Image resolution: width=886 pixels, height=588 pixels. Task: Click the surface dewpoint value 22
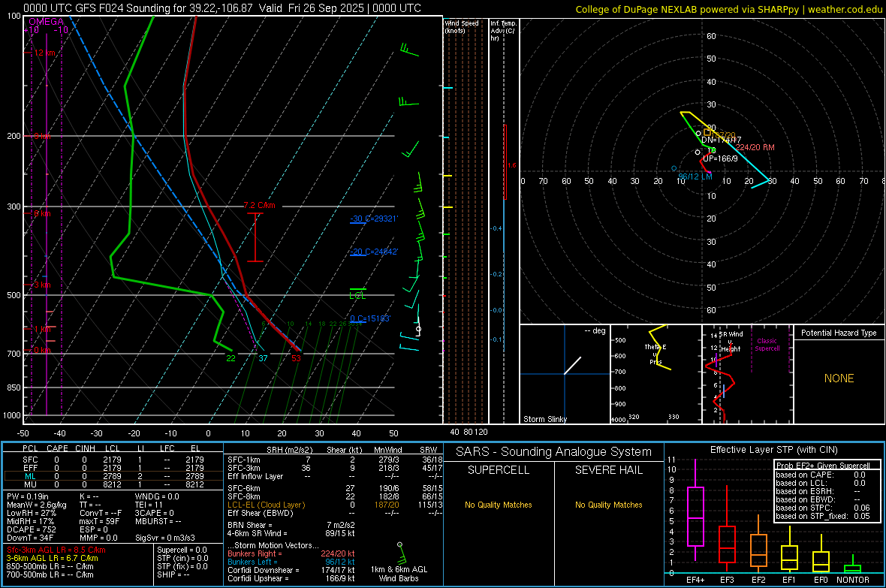(x=231, y=358)
